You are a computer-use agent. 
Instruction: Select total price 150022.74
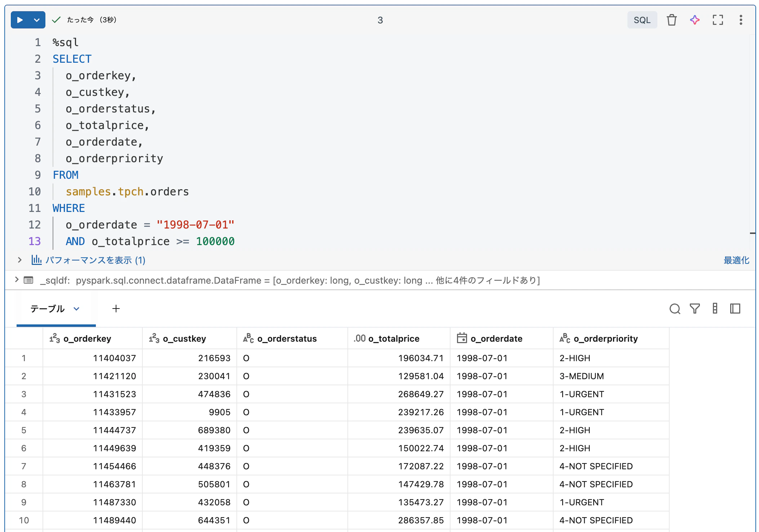pos(399,448)
